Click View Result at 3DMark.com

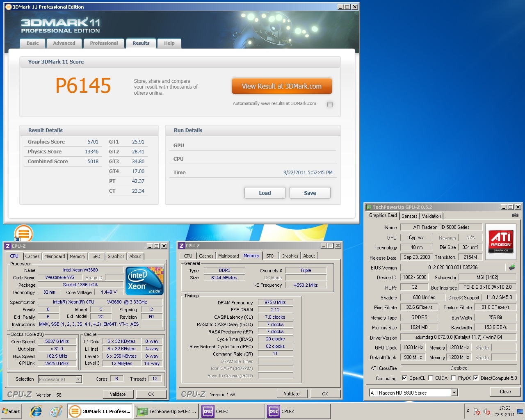click(282, 86)
